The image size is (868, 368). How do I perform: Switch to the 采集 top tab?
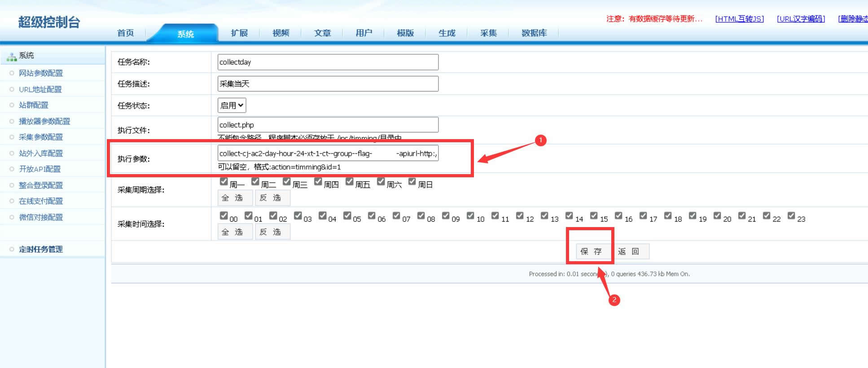point(488,33)
